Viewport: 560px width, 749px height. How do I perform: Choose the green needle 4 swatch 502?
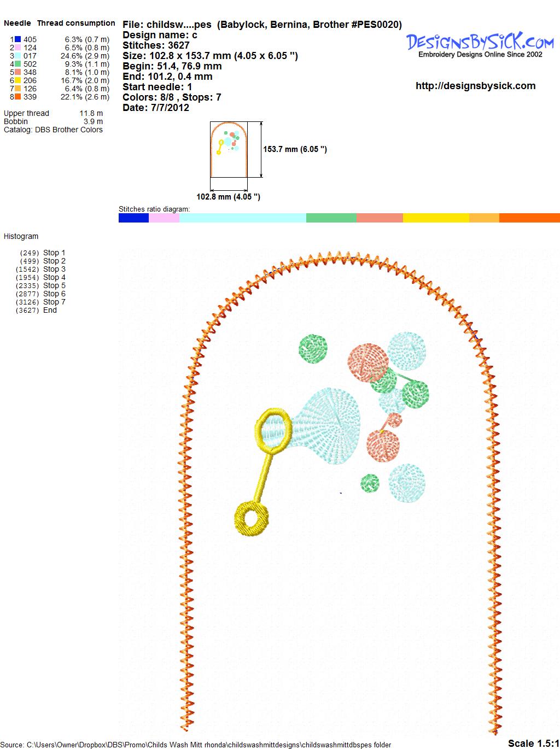18,64
